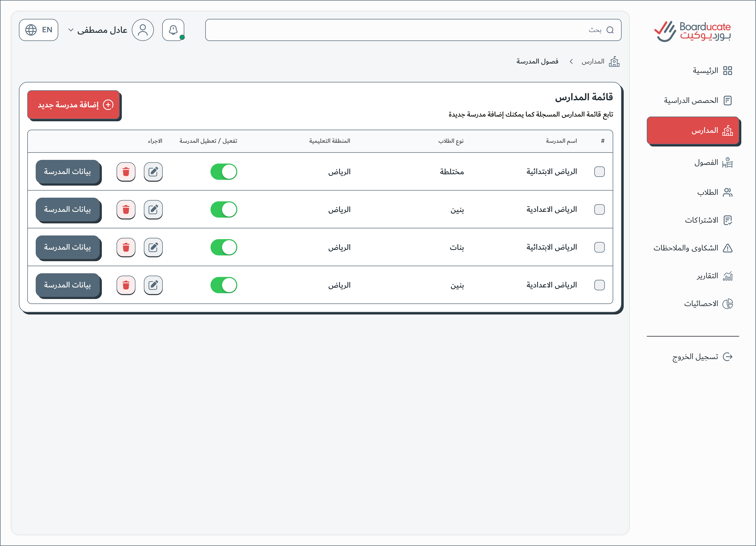
Task: Open بيانات المدرسة for the مختلطة school
Action: click(x=68, y=172)
